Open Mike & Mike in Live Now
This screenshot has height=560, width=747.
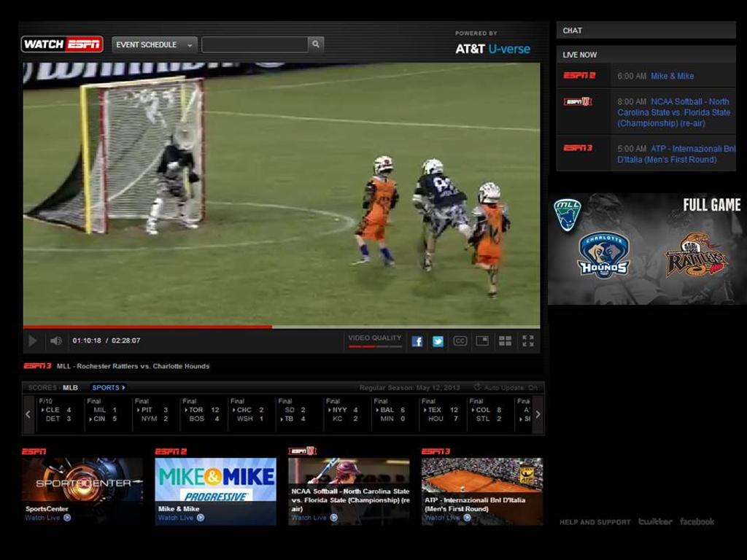coord(672,76)
